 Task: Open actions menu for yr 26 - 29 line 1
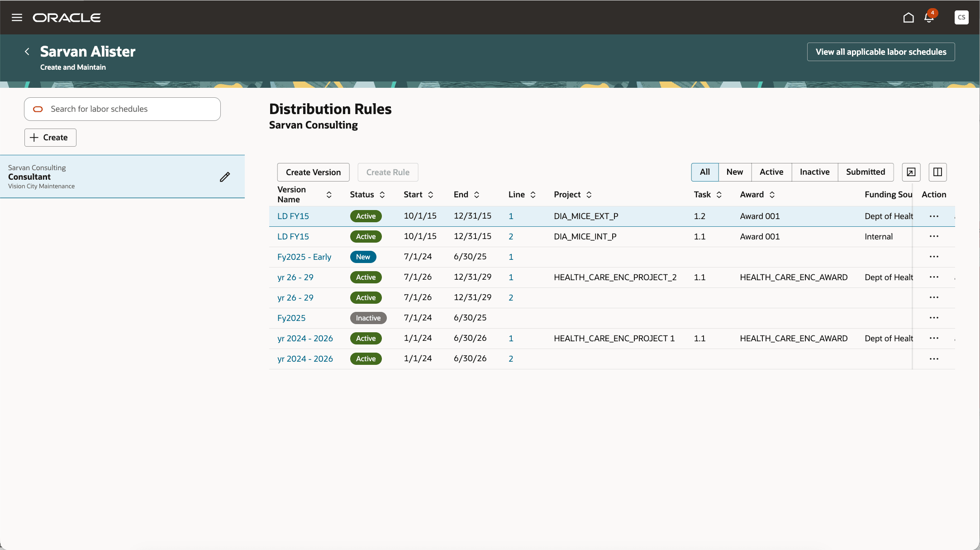pos(934,277)
